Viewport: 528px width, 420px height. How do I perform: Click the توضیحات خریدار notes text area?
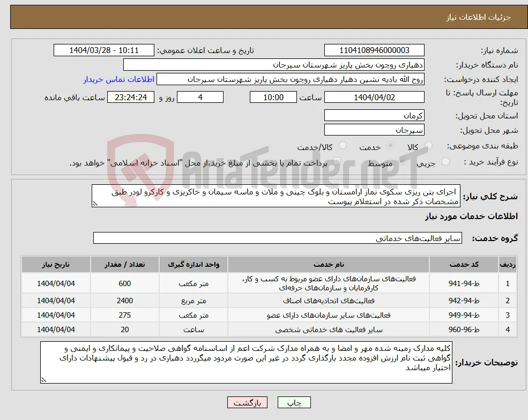tap(246, 363)
